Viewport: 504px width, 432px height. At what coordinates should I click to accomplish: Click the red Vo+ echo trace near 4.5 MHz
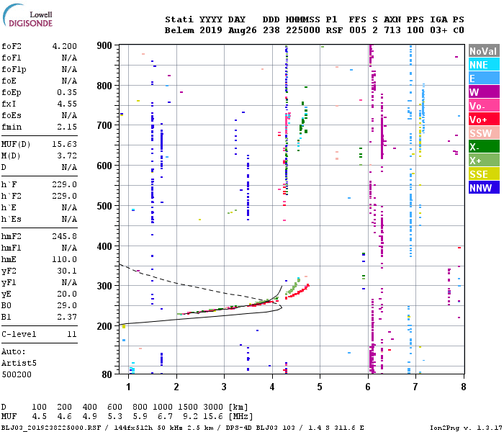point(297,292)
